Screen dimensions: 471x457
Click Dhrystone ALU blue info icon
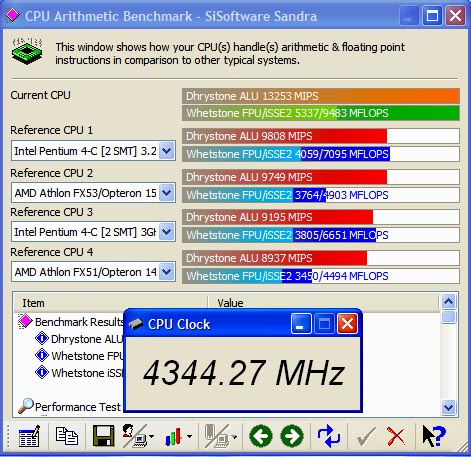[42, 338]
